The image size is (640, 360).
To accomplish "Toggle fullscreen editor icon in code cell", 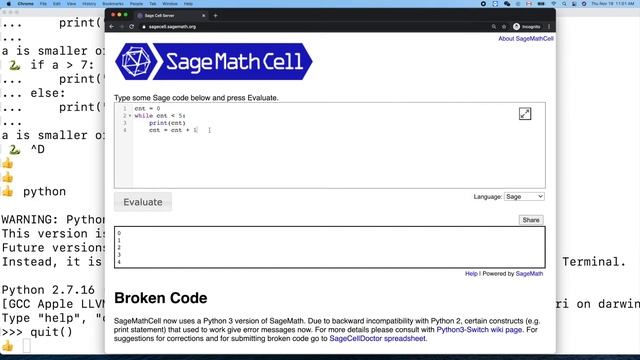I will [x=525, y=114].
